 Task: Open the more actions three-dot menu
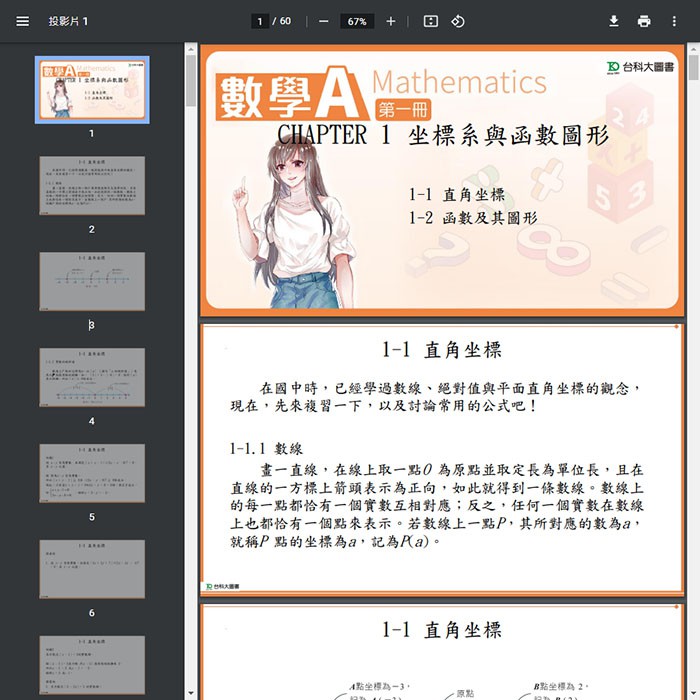[674, 21]
